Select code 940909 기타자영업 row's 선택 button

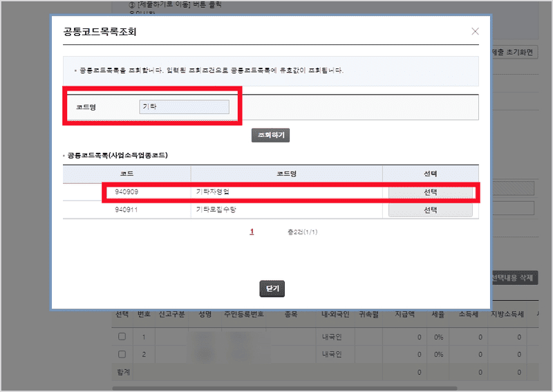(x=430, y=192)
